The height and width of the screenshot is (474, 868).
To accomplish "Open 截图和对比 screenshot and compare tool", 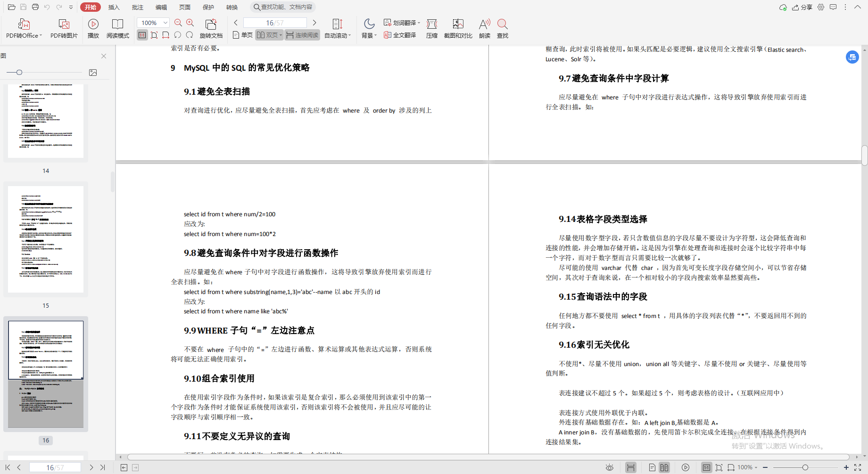I will pyautogui.click(x=457, y=28).
